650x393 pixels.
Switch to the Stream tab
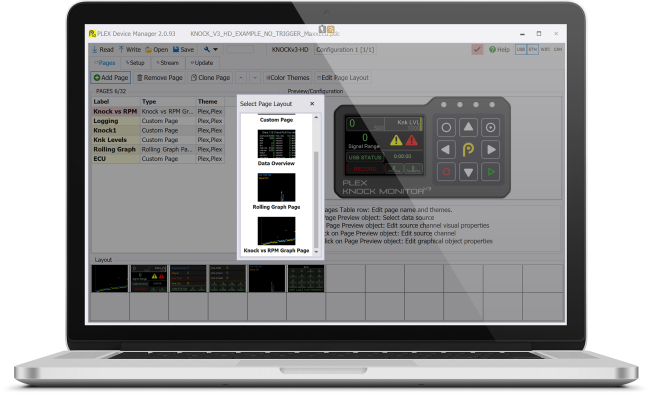[167, 63]
